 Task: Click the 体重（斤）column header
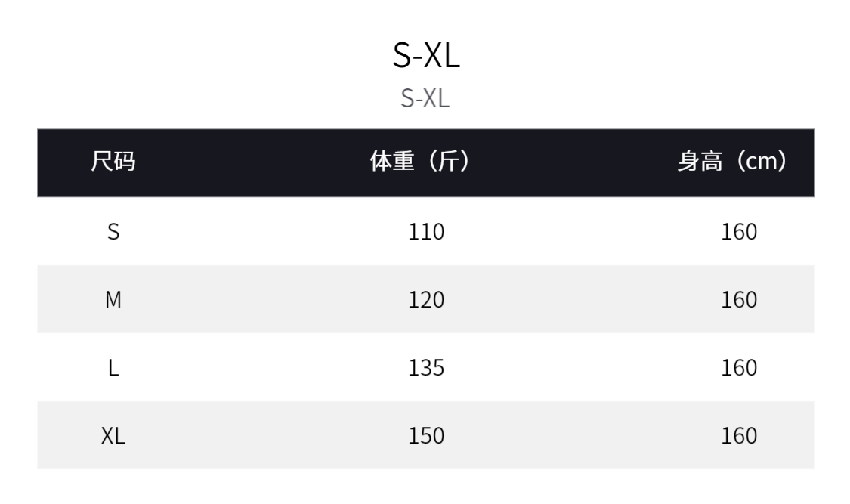[x=420, y=162]
